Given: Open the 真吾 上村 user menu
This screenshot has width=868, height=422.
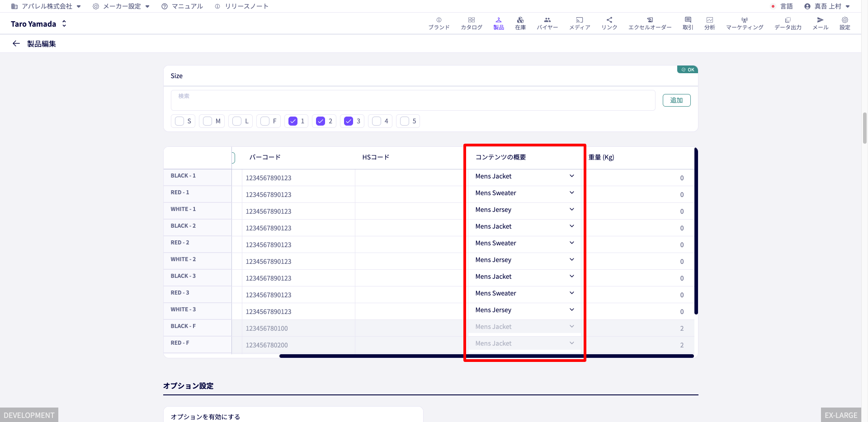Looking at the screenshot, I should click(827, 6).
